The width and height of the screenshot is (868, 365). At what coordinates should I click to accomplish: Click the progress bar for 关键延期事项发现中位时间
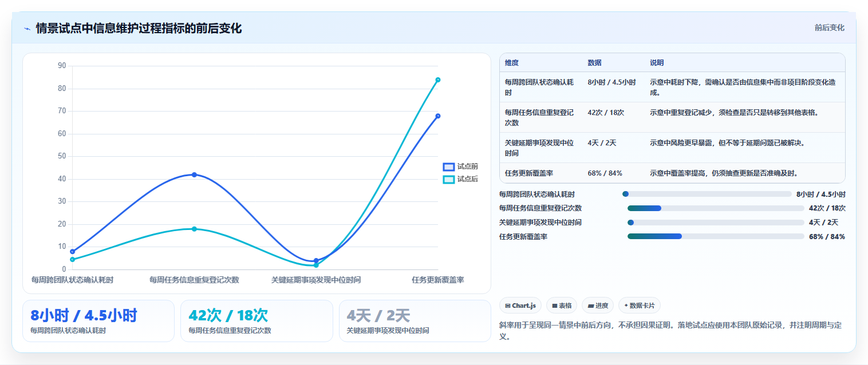716,223
